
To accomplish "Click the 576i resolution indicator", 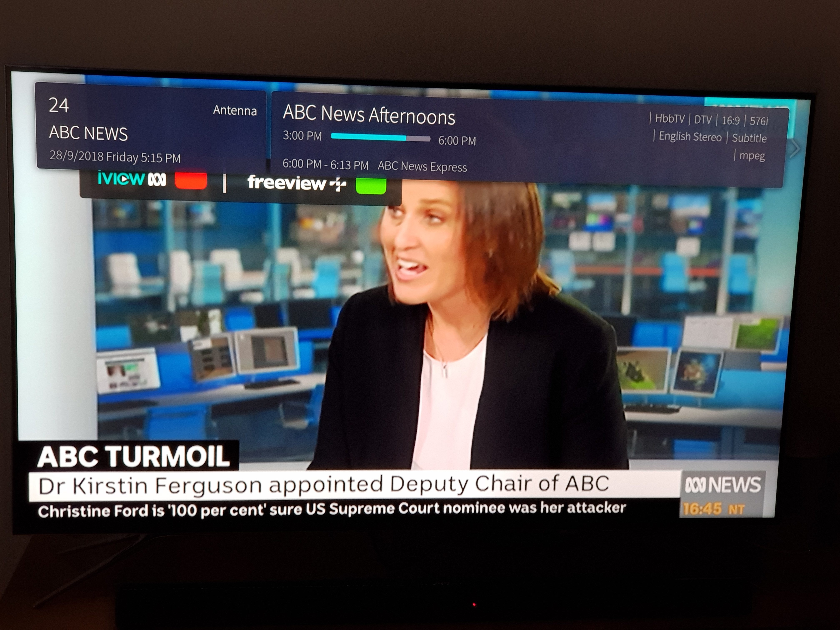I will click(759, 121).
